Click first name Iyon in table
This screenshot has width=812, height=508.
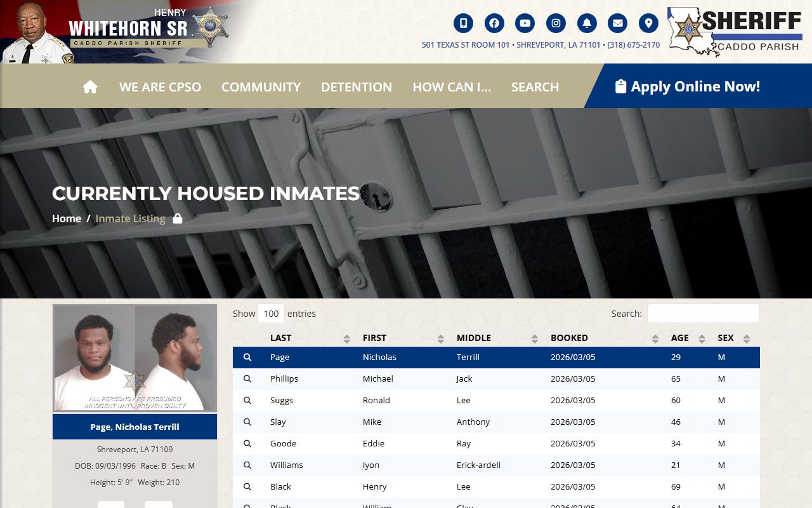(371, 465)
